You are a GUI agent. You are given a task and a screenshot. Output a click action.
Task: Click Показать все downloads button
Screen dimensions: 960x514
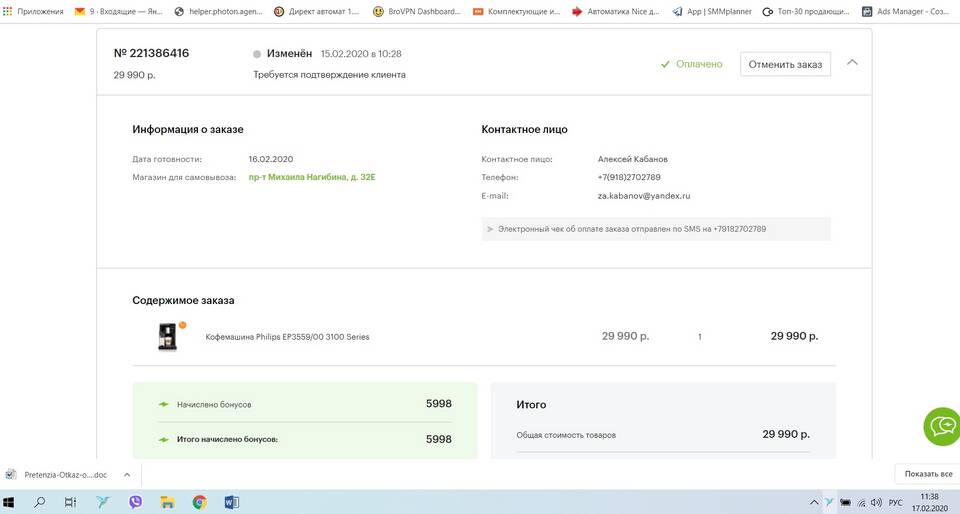pyautogui.click(x=928, y=474)
